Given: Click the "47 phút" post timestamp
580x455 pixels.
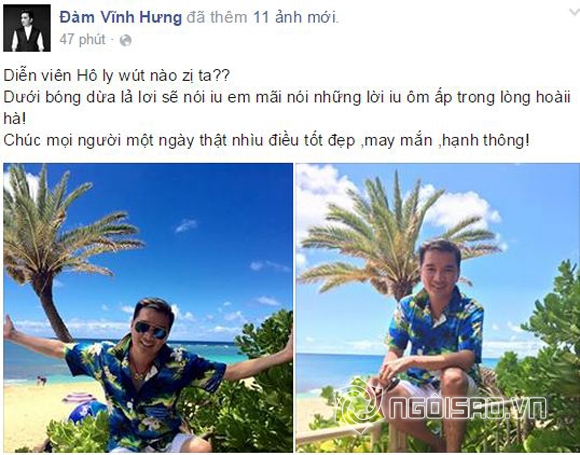Looking at the screenshot, I should 82,39.
